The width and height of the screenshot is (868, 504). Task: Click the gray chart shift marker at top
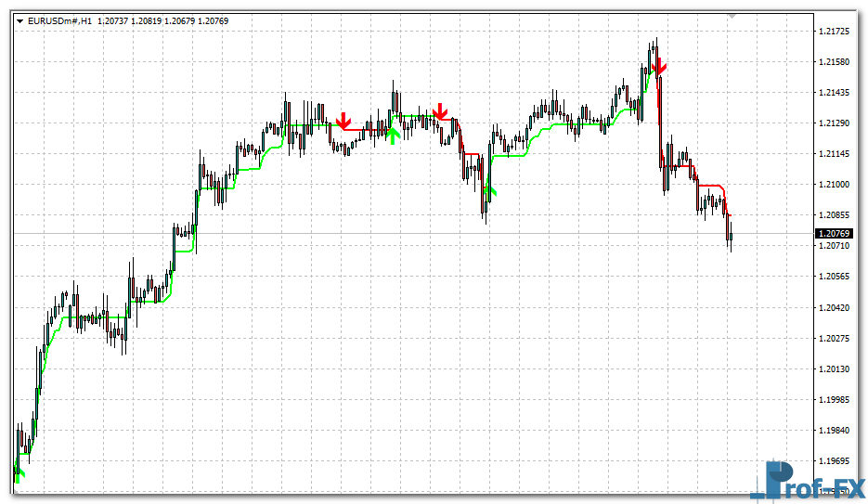(732, 16)
